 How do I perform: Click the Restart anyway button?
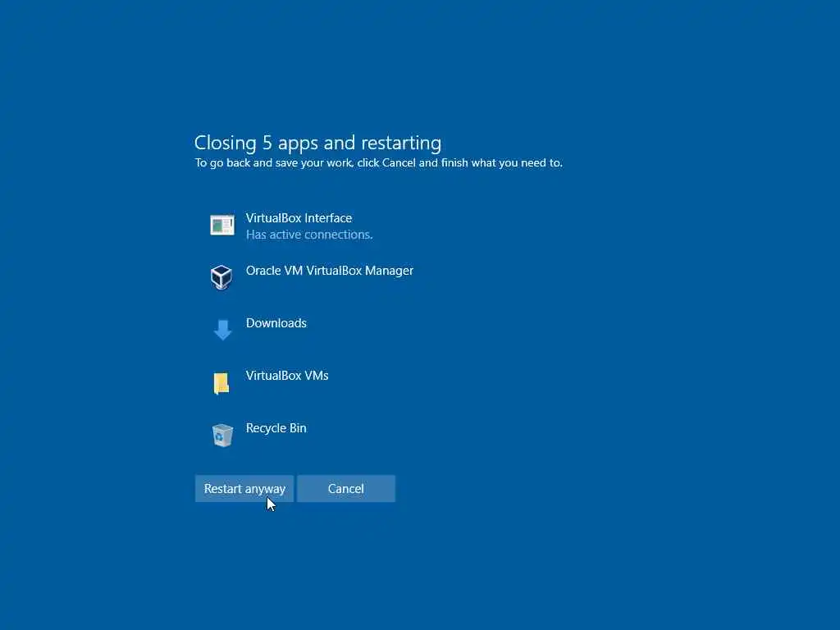pos(244,489)
